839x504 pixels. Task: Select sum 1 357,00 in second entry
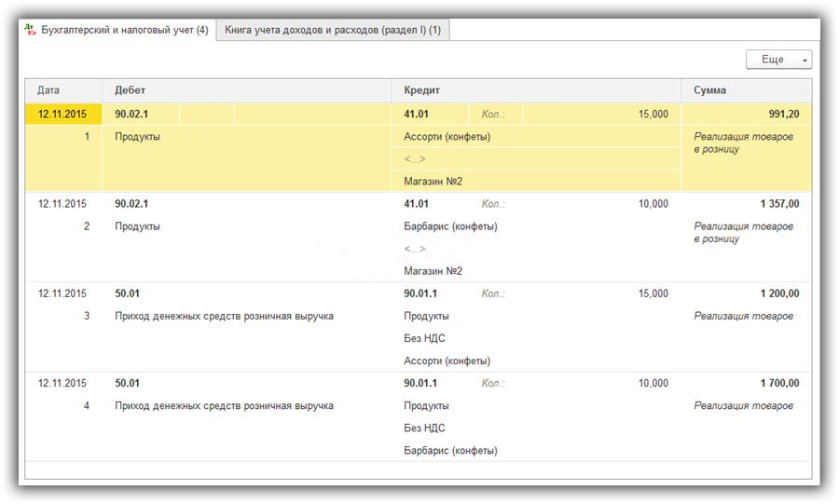click(779, 204)
